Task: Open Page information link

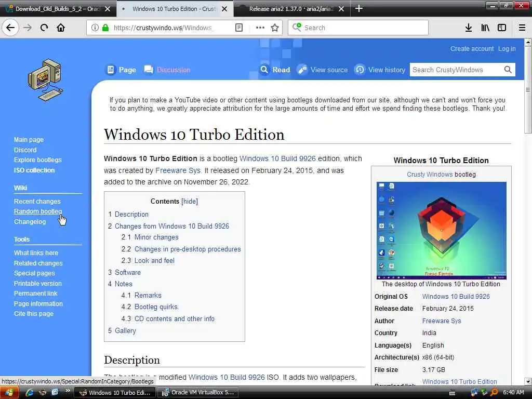Action: click(38, 303)
